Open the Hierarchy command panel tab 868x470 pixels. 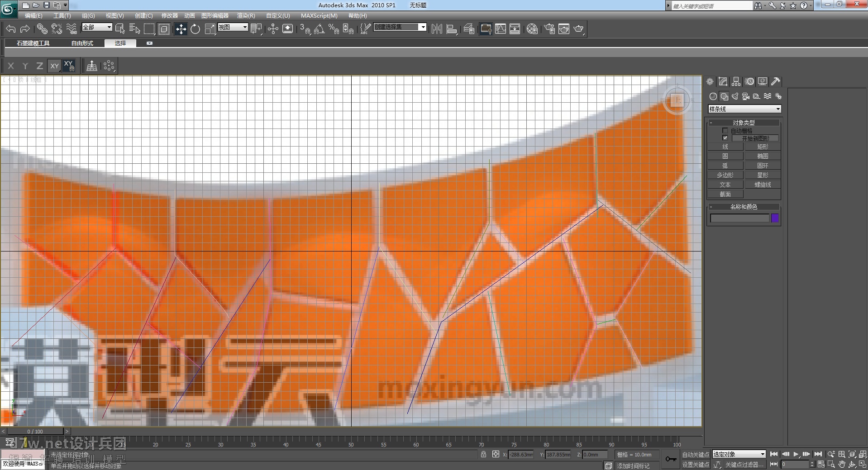coord(736,81)
